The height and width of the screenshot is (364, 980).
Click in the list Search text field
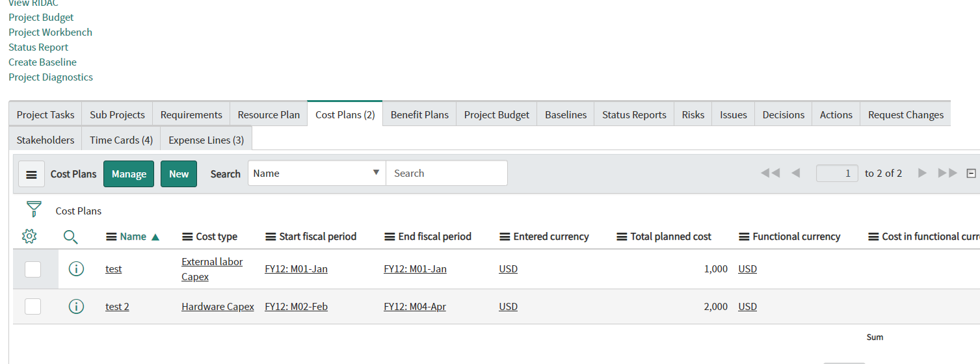pyautogui.click(x=447, y=173)
